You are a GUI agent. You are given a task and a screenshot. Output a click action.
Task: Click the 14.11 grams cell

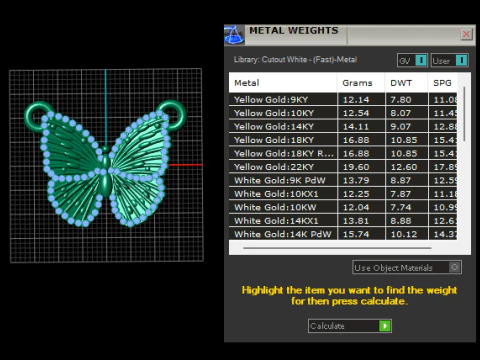pos(361,127)
